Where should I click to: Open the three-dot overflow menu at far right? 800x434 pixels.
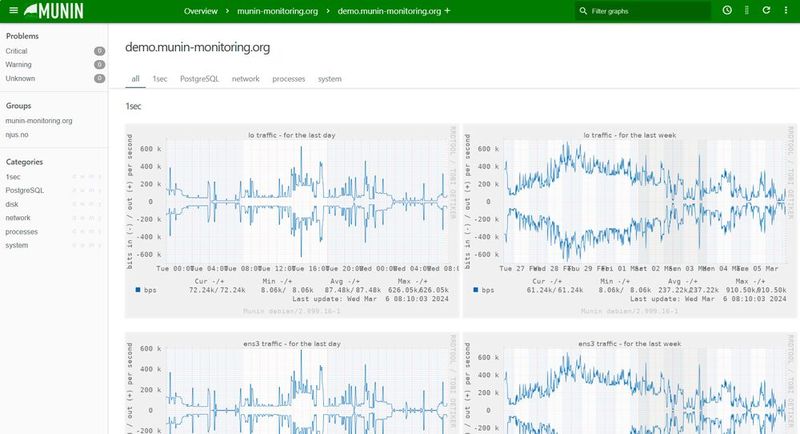coord(786,11)
